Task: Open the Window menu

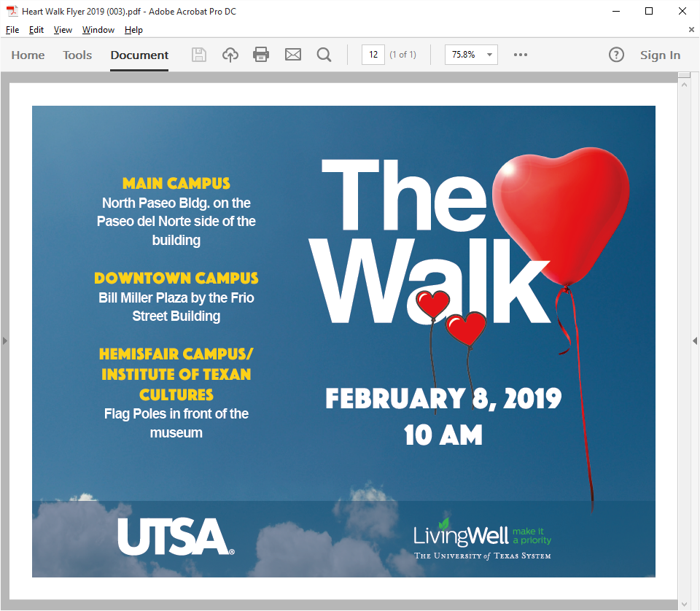Action: point(98,30)
